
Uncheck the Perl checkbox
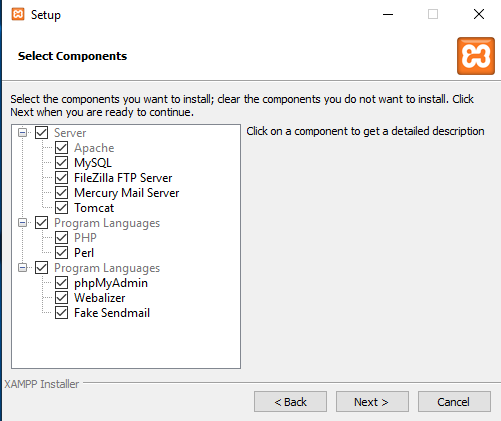click(62, 253)
